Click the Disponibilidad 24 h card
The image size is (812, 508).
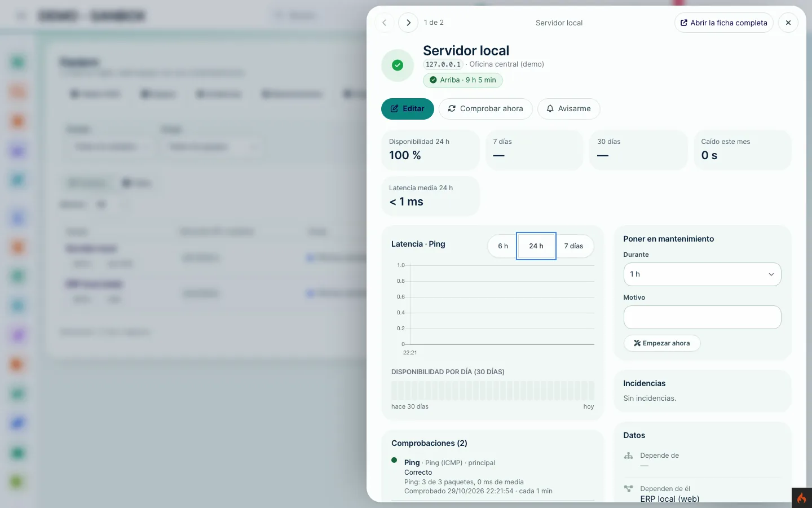(x=430, y=150)
